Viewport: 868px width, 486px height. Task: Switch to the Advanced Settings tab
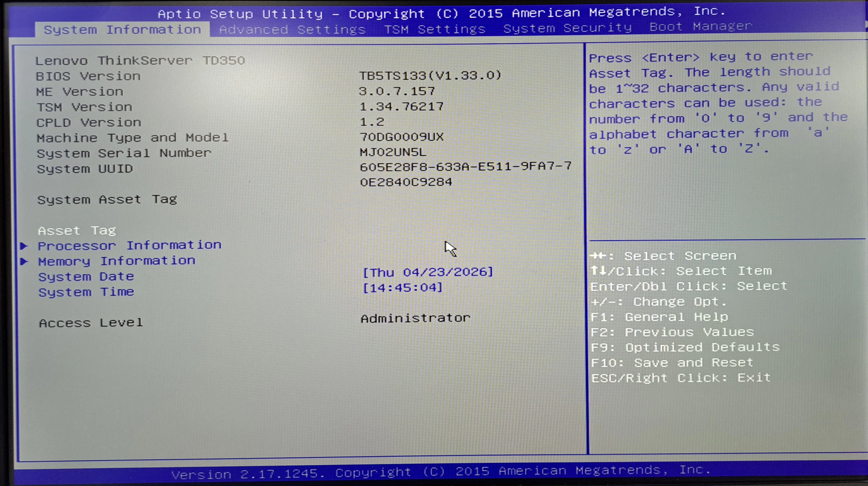[293, 29]
